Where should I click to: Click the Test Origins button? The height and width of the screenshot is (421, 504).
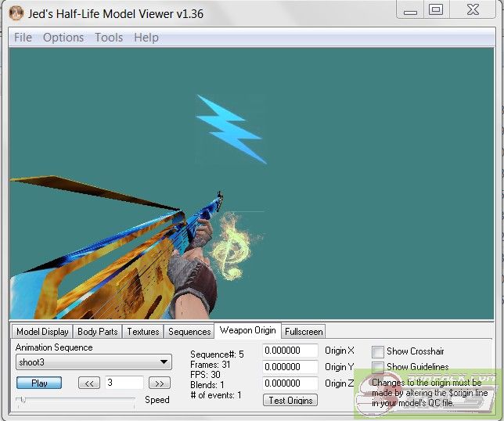coord(290,400)
